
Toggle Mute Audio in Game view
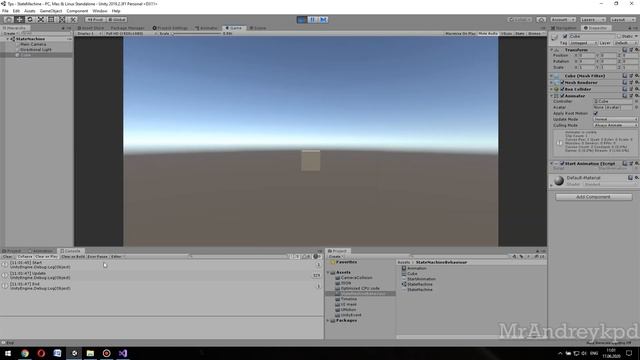pos(488,33)
